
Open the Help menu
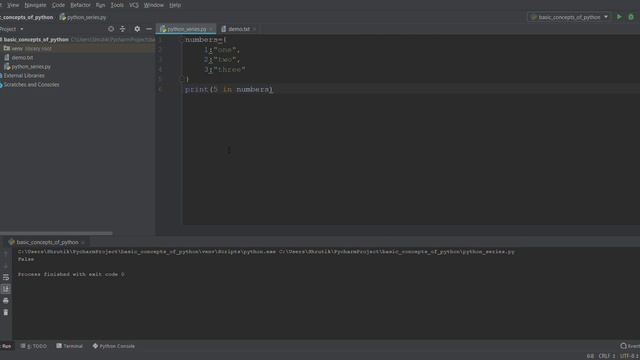[x=175, y=5]
